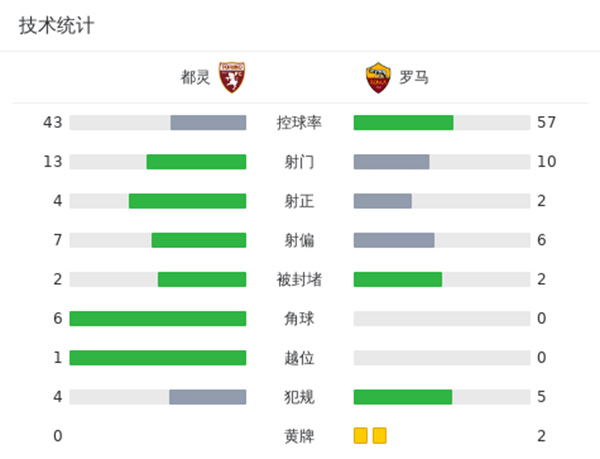Click Torino's green 射门 bar
The height and width of the screenshot is (459, 600).
[196, 162]
